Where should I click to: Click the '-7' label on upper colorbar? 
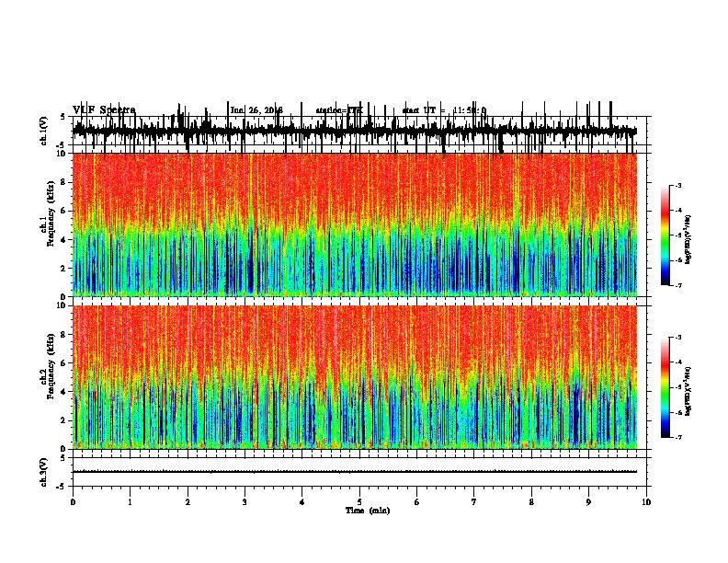coord(677,285)
